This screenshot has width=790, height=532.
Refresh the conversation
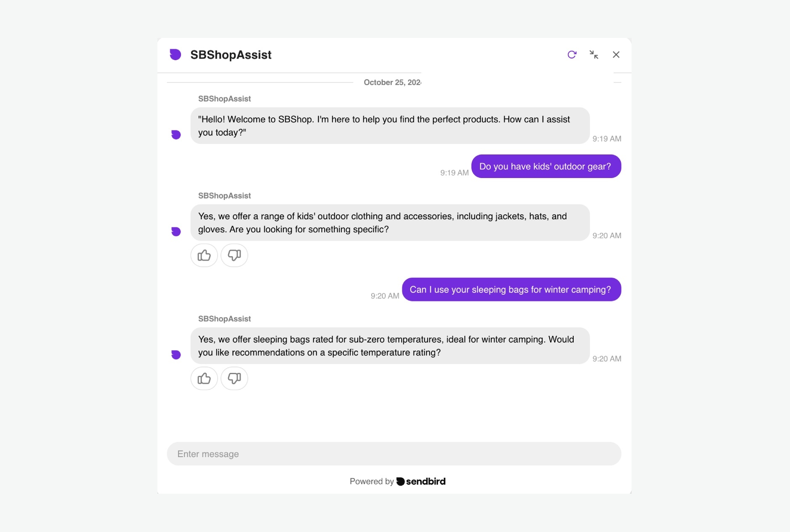click(x=572, y=55)
